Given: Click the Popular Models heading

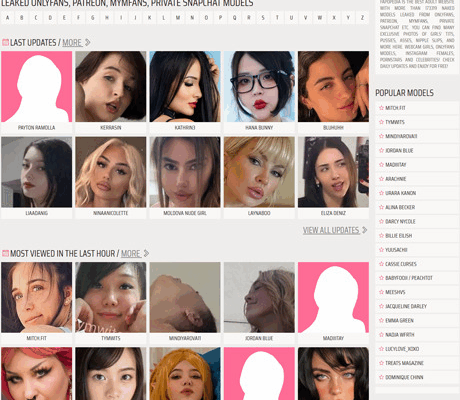Looking at the screenshot, I should tap(404, 93).
